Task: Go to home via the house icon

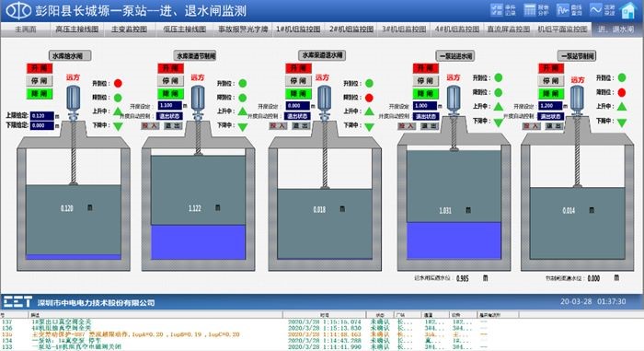Action: (x=628, y=10)
